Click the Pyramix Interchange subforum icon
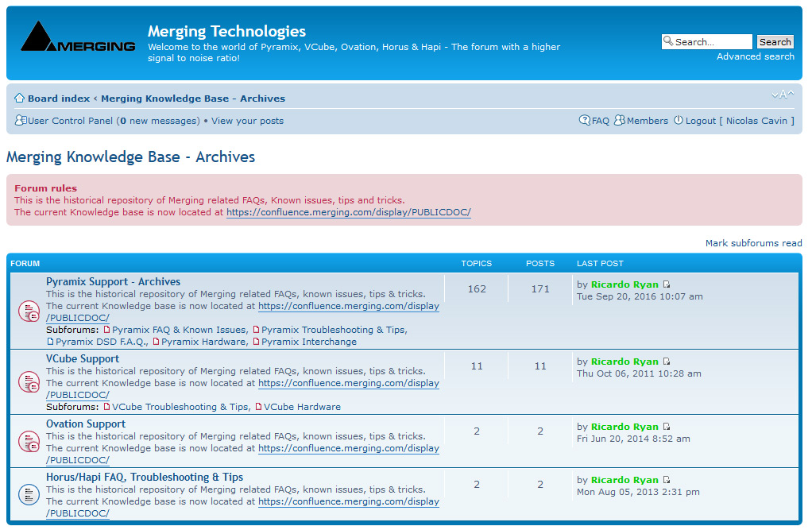812x530 pixels. click(x=256, y=342)
